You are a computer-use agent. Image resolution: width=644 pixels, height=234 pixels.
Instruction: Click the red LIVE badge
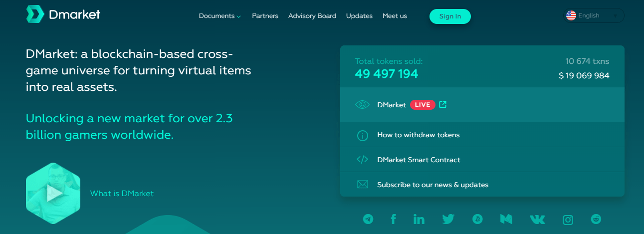click(423, 105)
